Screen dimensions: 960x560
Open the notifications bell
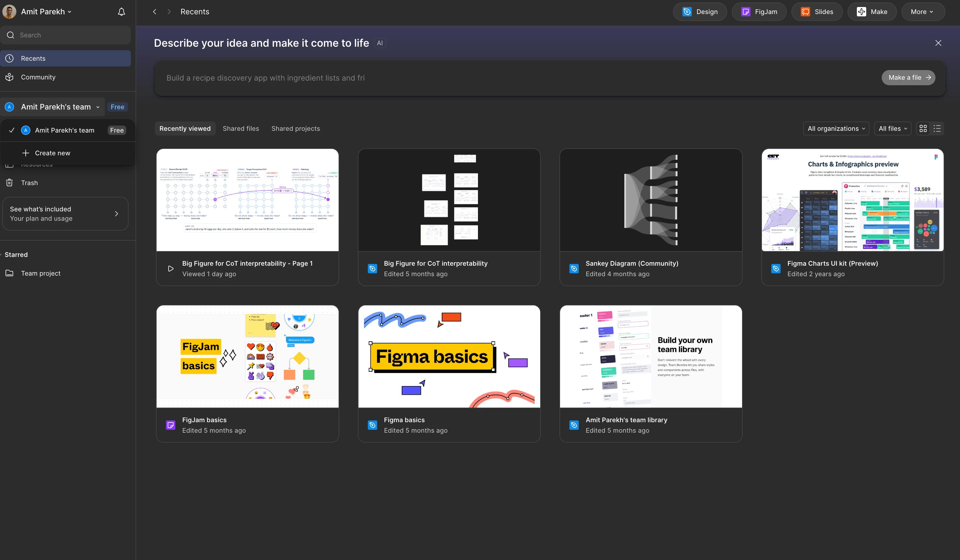click(x=122, y=12)
